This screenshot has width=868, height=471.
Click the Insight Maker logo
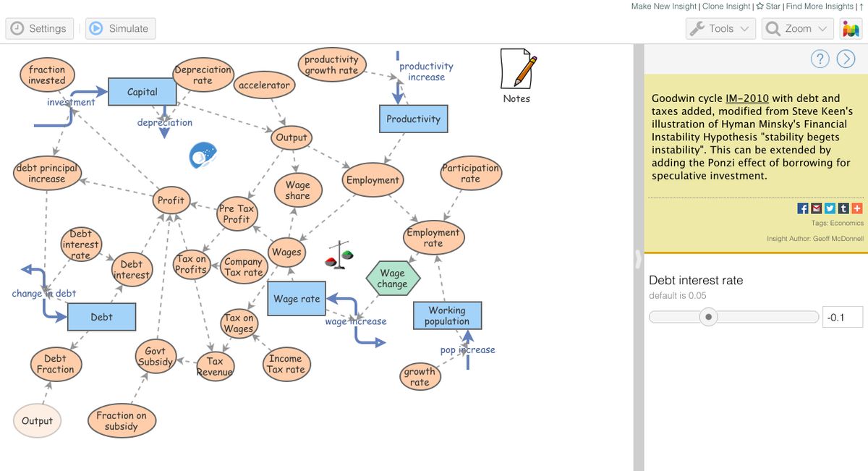point(851,29)
